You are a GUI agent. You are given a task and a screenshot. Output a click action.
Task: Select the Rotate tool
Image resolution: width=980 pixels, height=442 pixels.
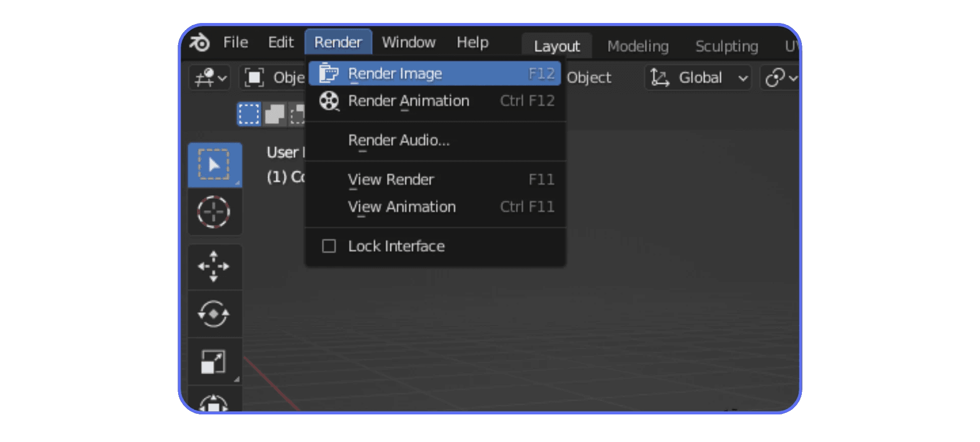point(214,314)
